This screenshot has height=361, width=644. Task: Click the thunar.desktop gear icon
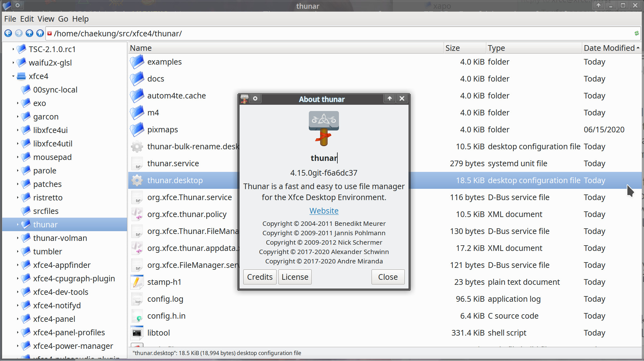point(137,180)
